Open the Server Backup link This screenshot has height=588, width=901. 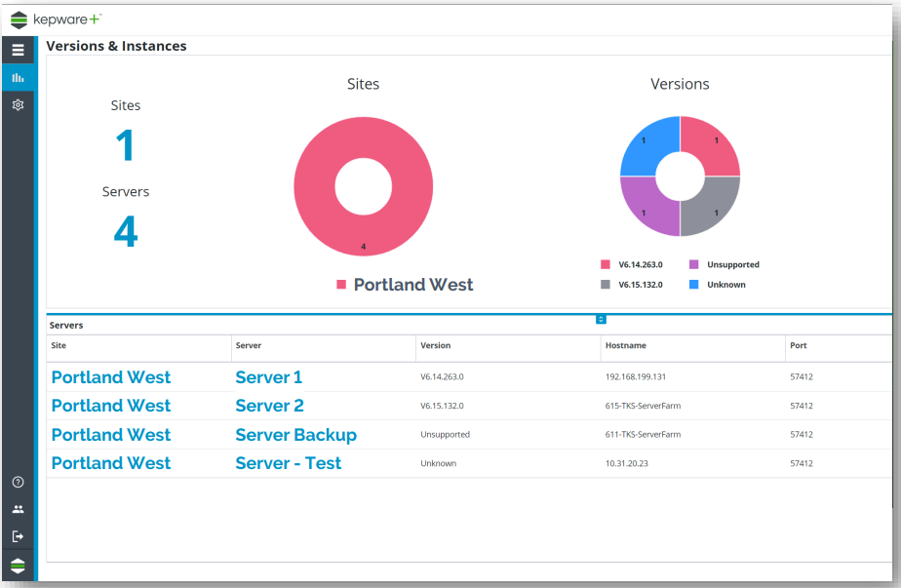tap(295, 435)
